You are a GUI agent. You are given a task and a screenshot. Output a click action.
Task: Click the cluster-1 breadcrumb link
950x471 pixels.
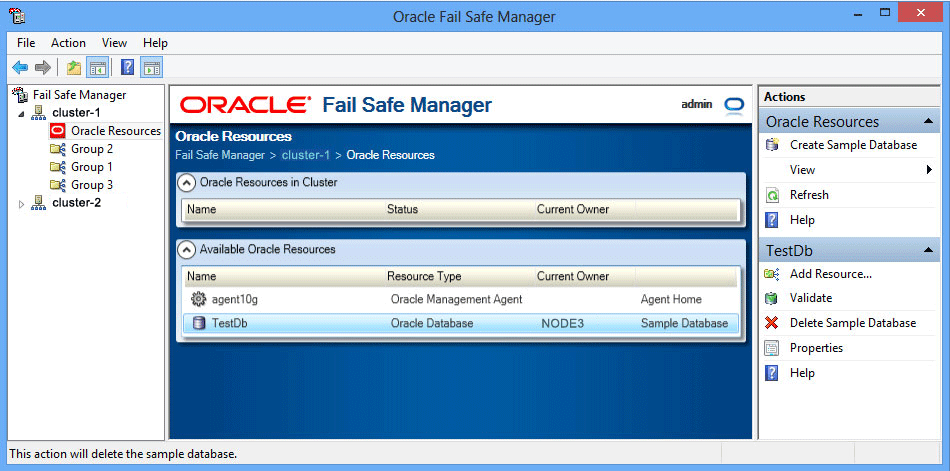click(306, 155)
